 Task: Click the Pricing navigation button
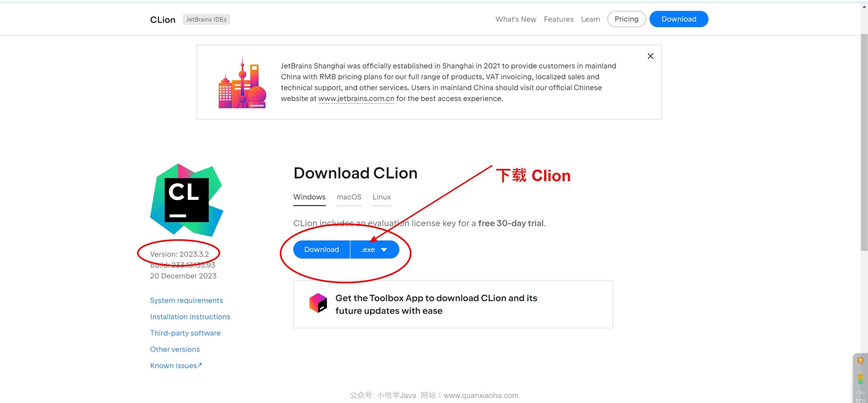pos(626,19)
